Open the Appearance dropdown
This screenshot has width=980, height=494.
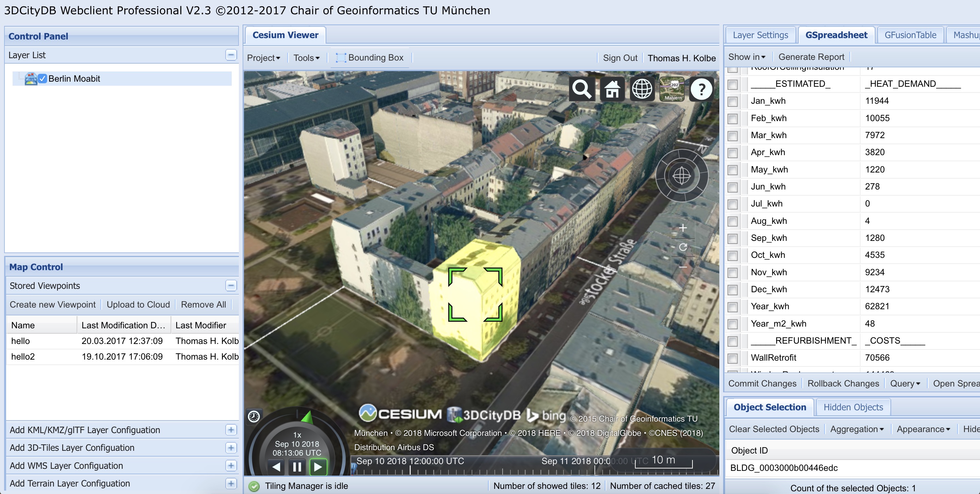(923, 429)
